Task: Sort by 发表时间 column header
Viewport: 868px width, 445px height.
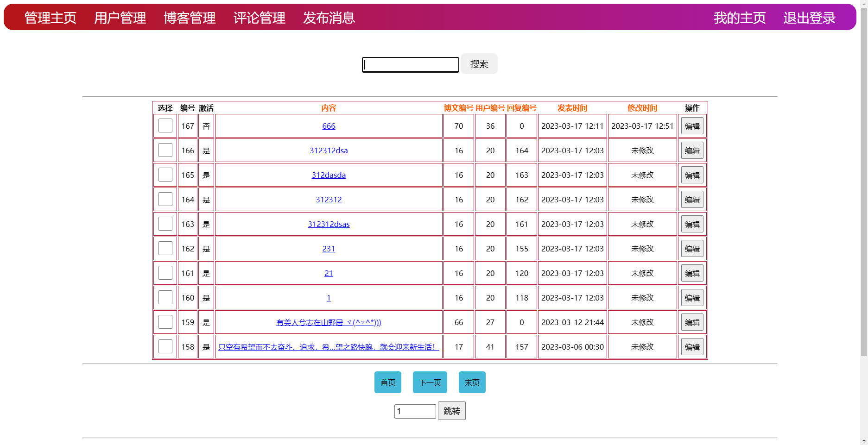Action: tap(572, 108)
